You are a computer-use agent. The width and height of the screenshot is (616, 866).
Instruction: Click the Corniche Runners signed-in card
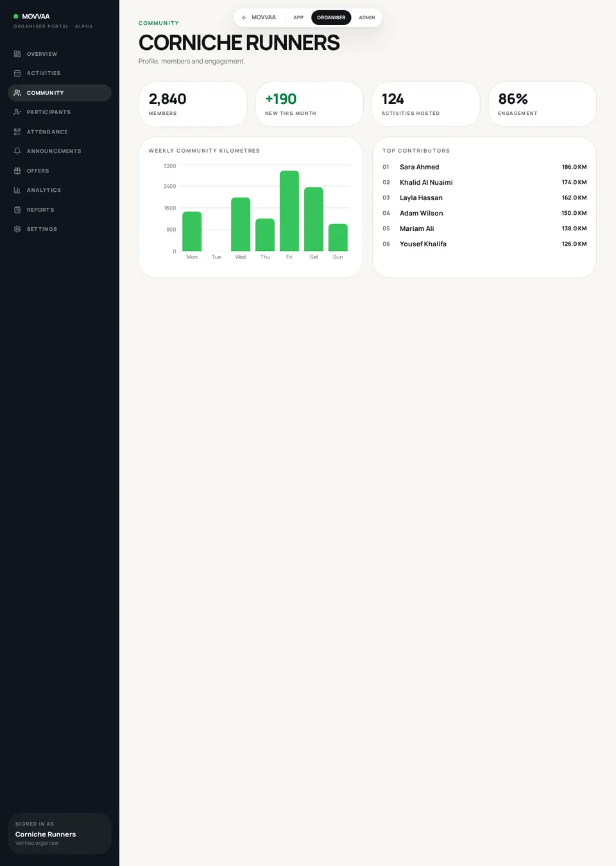60,833
